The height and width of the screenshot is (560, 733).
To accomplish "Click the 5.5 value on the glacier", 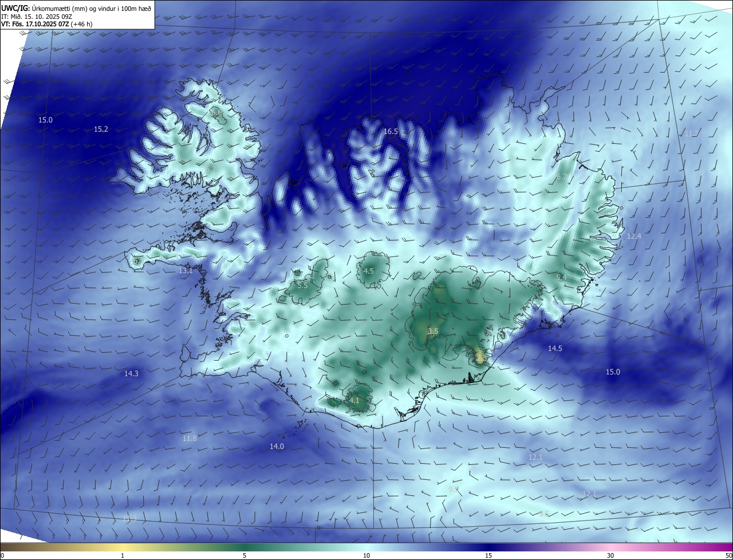I will click(x=302, y=285).
